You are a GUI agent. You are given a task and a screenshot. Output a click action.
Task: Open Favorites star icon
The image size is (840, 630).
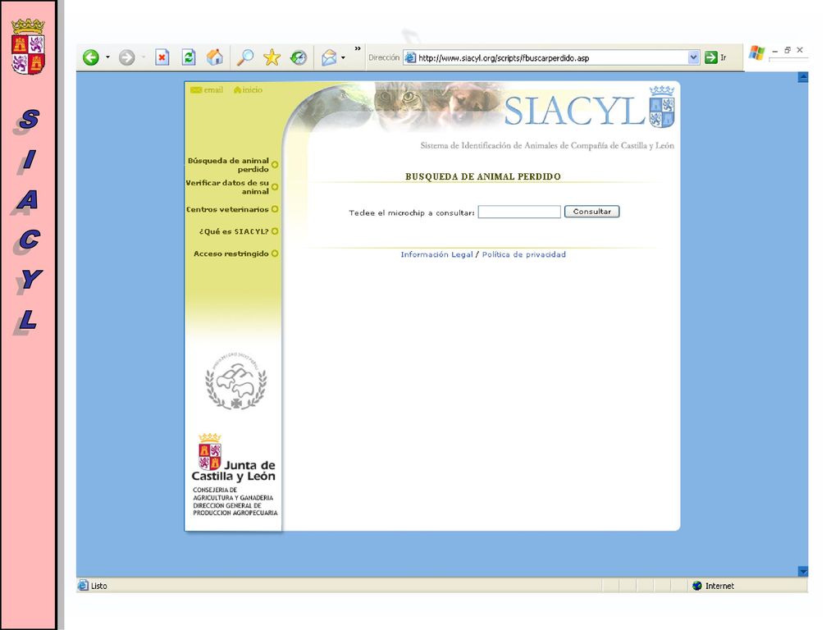pyautogui.click(x=272, y=57)
